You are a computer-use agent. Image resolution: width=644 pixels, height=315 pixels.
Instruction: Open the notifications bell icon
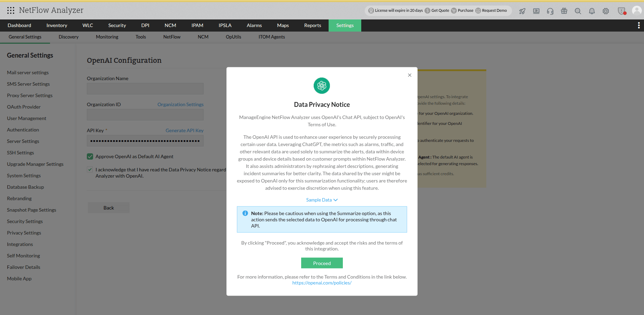click(592, 11)
